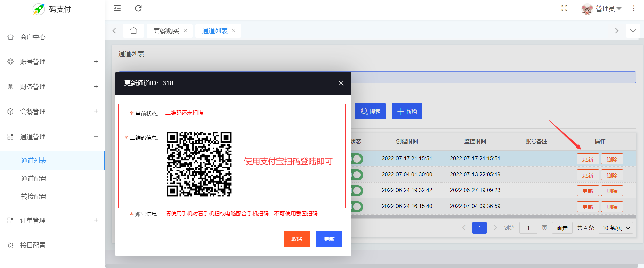
Task: Click 取消 button in dialog
Action: tap(297, 239)
